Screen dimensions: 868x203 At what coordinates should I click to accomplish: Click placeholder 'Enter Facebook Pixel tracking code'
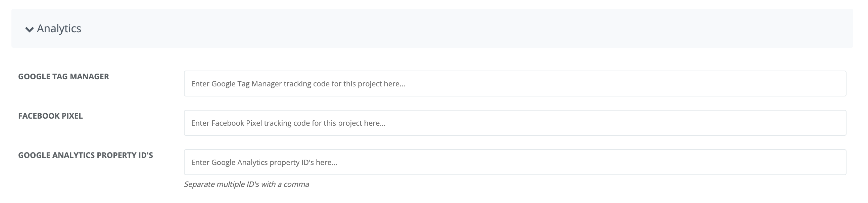coord(288,123)
